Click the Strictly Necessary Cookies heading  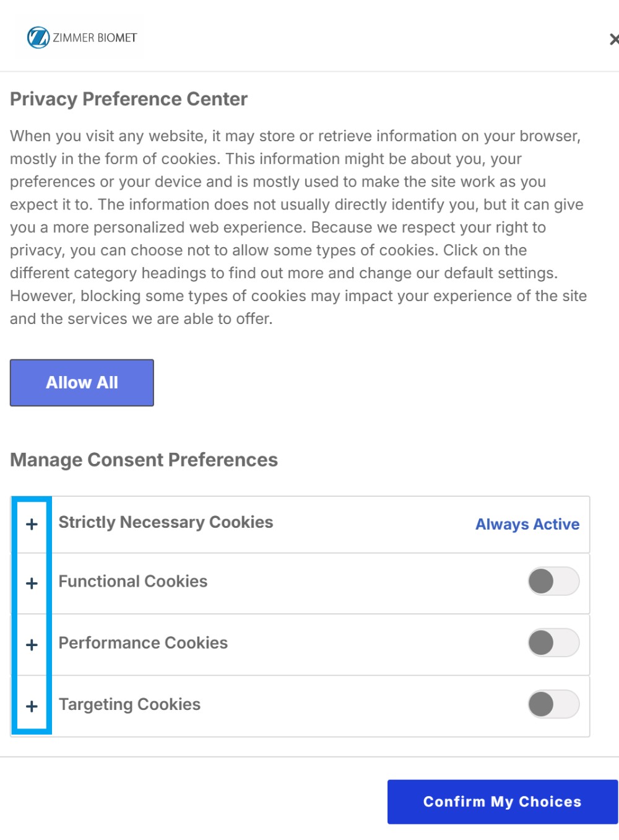tap(166, 522)
